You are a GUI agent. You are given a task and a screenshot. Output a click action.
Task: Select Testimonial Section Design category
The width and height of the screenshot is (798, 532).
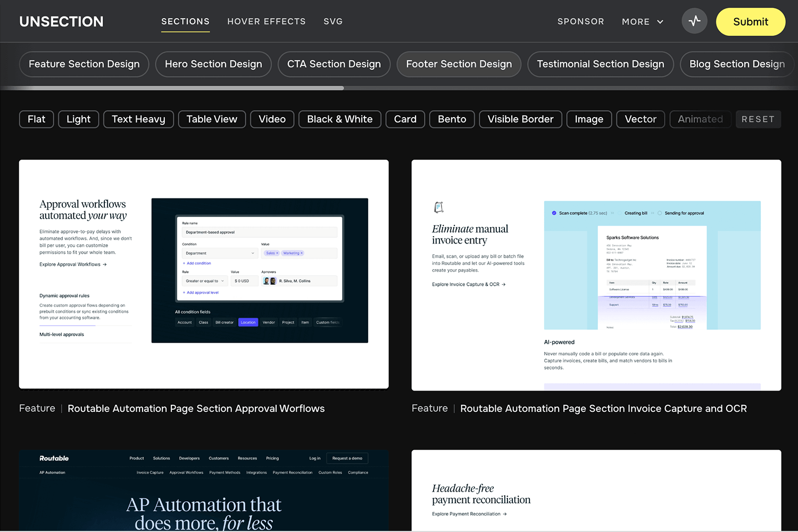[x=601, y=64]
